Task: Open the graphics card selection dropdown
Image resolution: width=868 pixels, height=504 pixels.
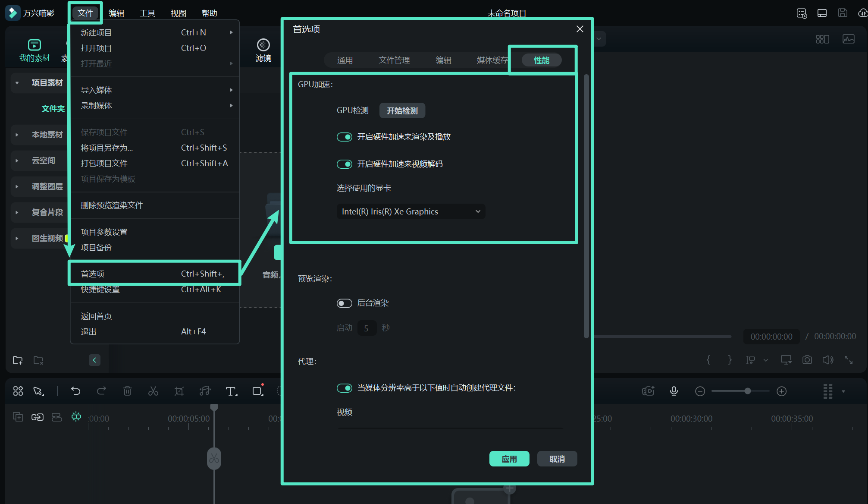Action: pos(410,211)
